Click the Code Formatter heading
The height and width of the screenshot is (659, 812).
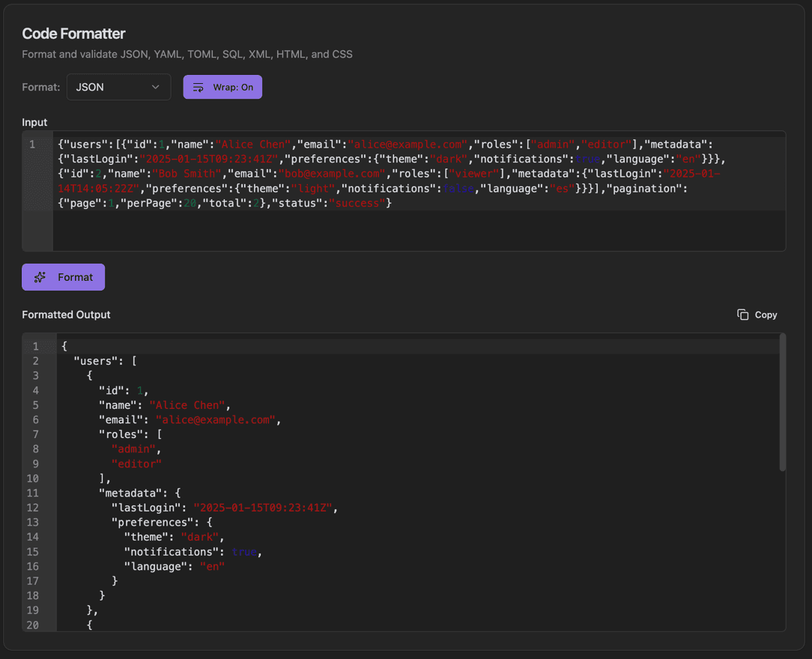(73, 33)
